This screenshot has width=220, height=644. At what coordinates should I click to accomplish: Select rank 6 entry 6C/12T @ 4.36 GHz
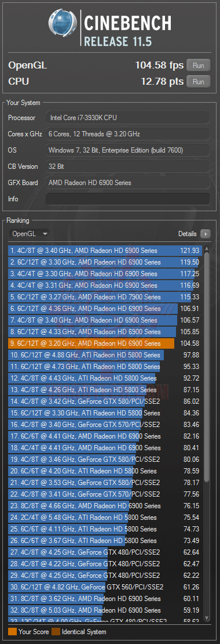pyautogui.click(x=105, y=309)
